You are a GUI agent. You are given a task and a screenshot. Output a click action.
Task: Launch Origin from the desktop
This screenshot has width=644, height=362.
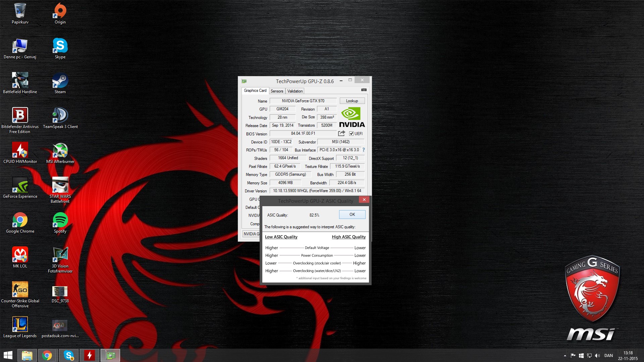coord(60,13)
